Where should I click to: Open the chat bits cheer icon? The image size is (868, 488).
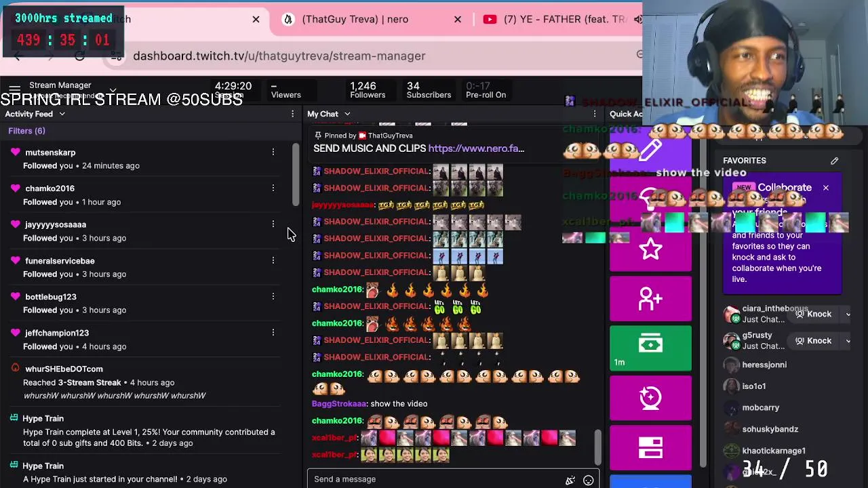pyautogui.click(x=570, y=480)
